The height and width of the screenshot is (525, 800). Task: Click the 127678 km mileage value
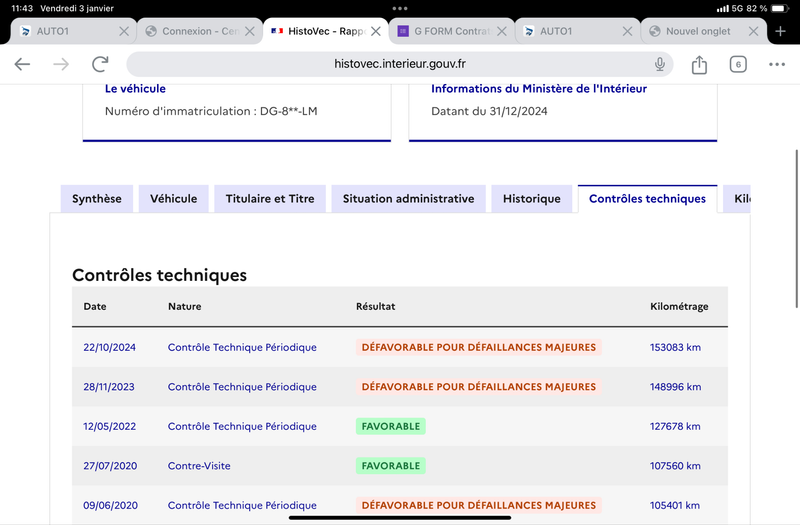(675, 427)
